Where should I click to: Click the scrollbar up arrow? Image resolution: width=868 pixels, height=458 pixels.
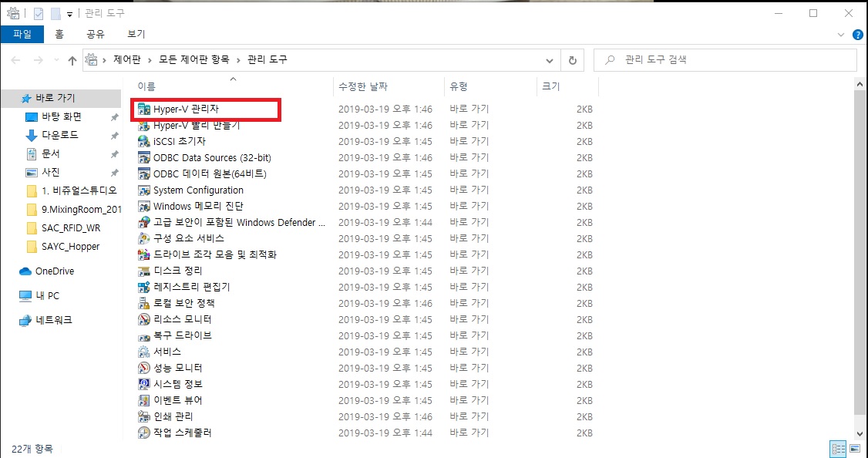pos(861,84)
